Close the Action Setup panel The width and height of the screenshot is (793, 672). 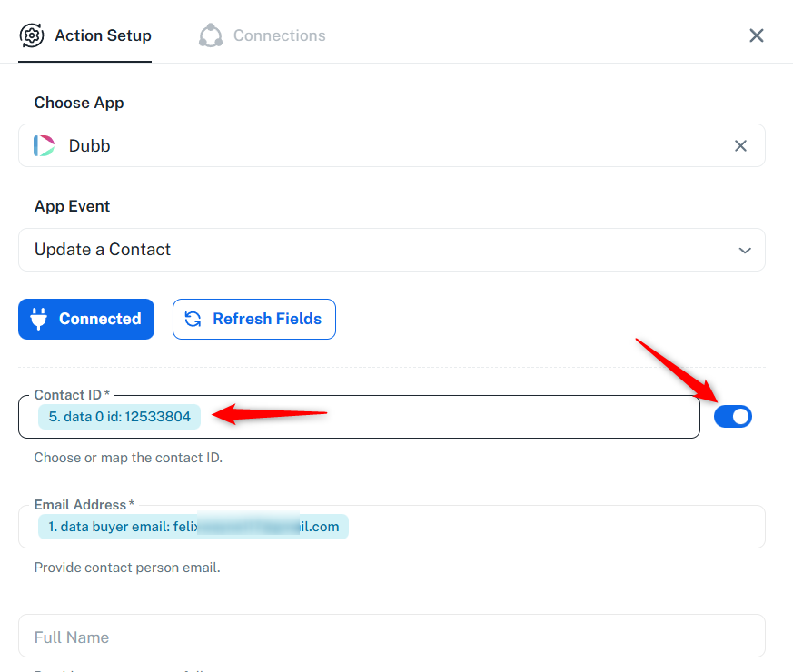756,35
